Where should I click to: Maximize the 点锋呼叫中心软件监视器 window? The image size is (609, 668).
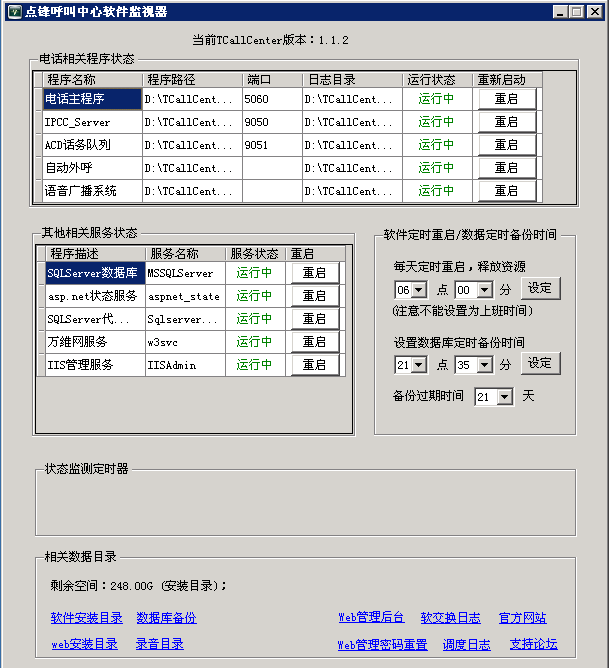point(577,12)
